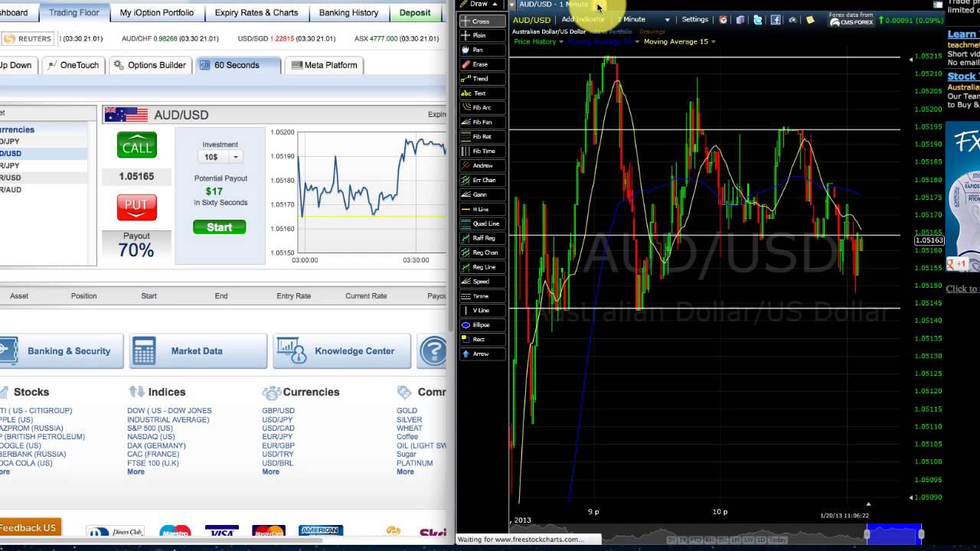Click the NASDAQ (US) index link
Screen dimensions: 980x551
click(151, 437)
